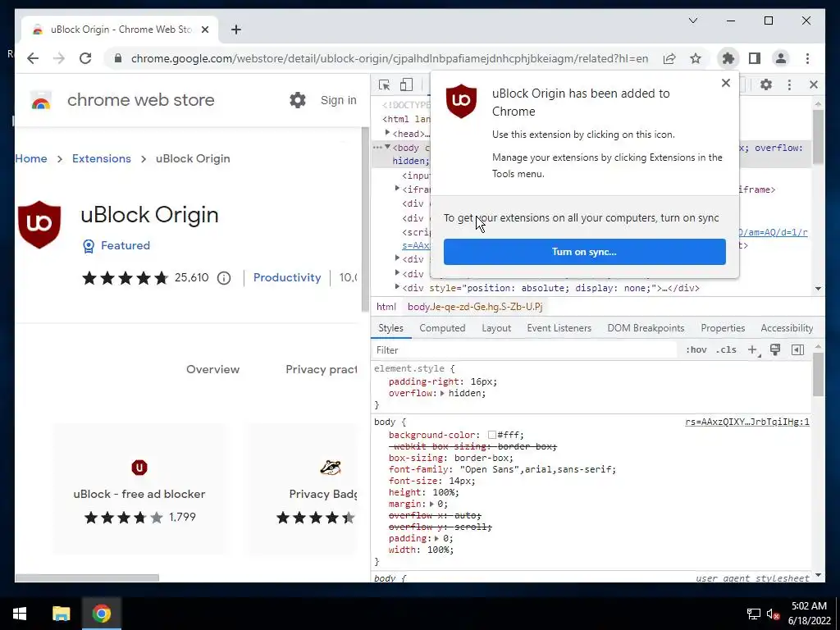Go to the Home breadcrumb
Screen dimensions: 840x630
31,158
